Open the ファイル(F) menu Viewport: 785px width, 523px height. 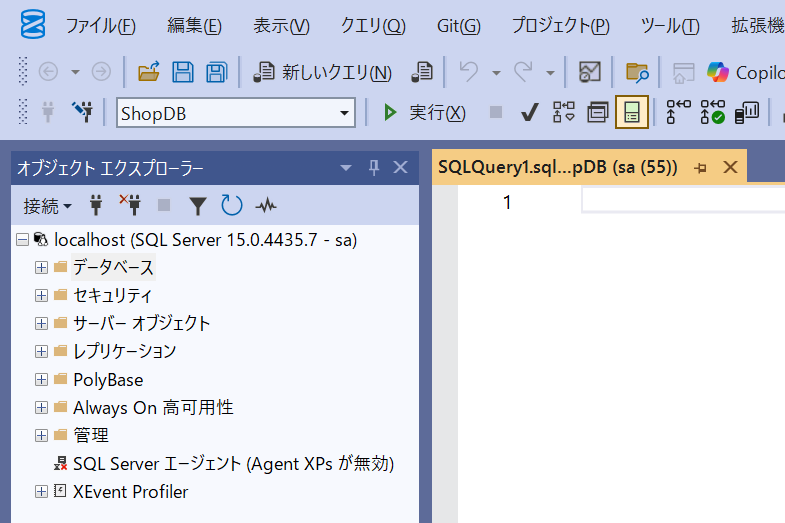coord(101,26)
